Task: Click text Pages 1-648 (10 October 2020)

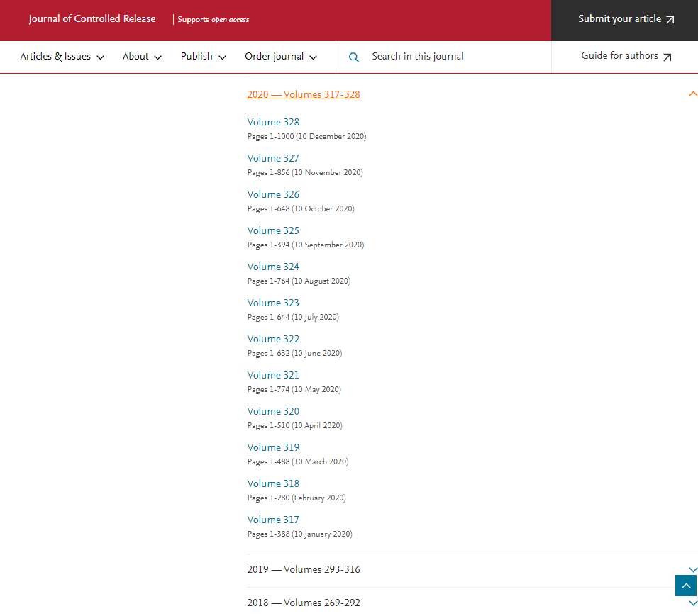Action: [x=301, y=208]
